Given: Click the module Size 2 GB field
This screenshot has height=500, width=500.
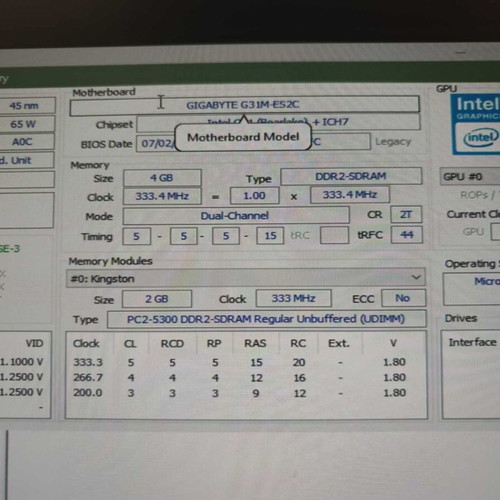Looking at the screenshot, I should (157, 299).
